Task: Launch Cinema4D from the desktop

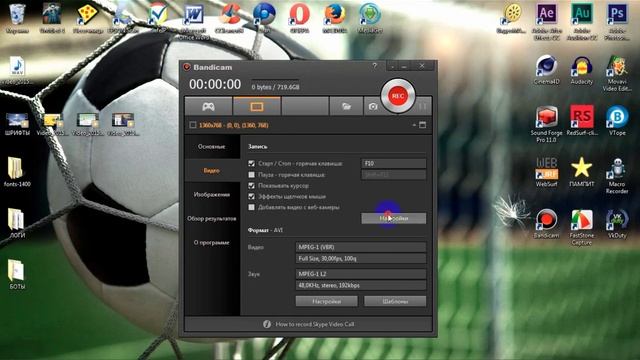Action: (547, 70)
